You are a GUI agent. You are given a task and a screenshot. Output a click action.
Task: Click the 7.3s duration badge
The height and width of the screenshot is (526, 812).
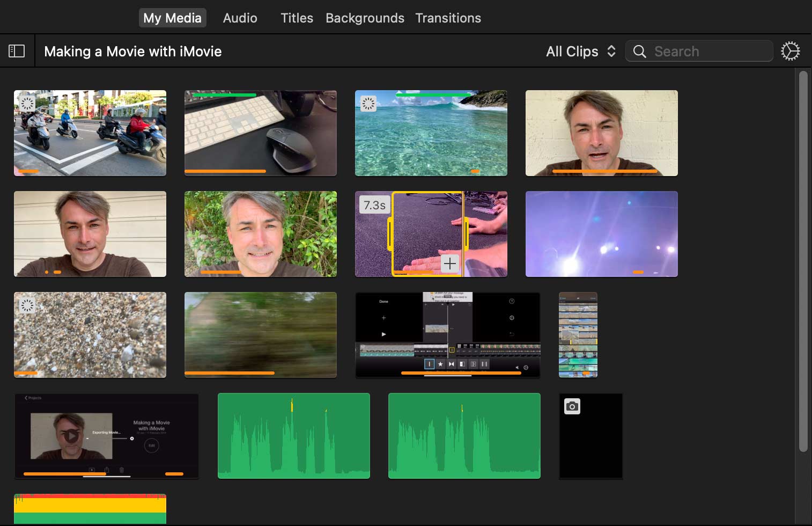[x=374, y=205]
